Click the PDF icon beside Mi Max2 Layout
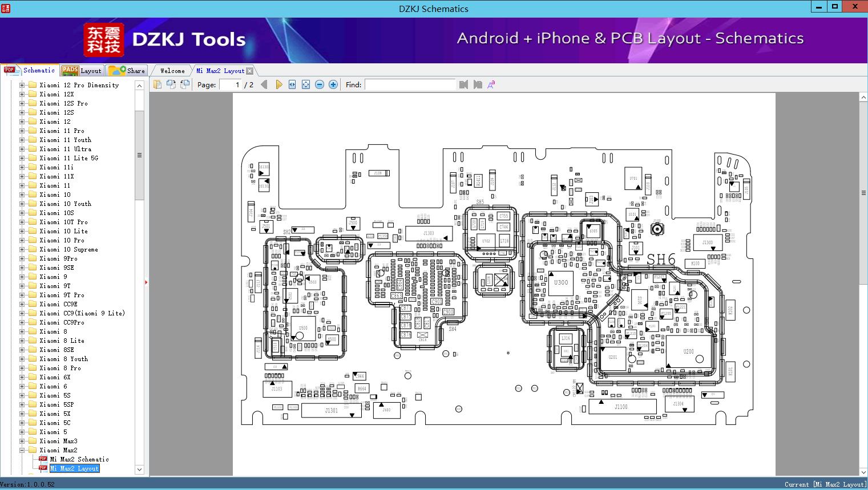 [43, 468]
